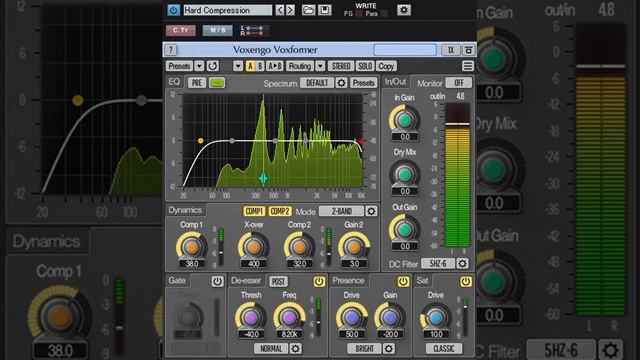Toggle the EQ PRE button
This screenshot has height=360, width=640.
(x=197, y=83)
